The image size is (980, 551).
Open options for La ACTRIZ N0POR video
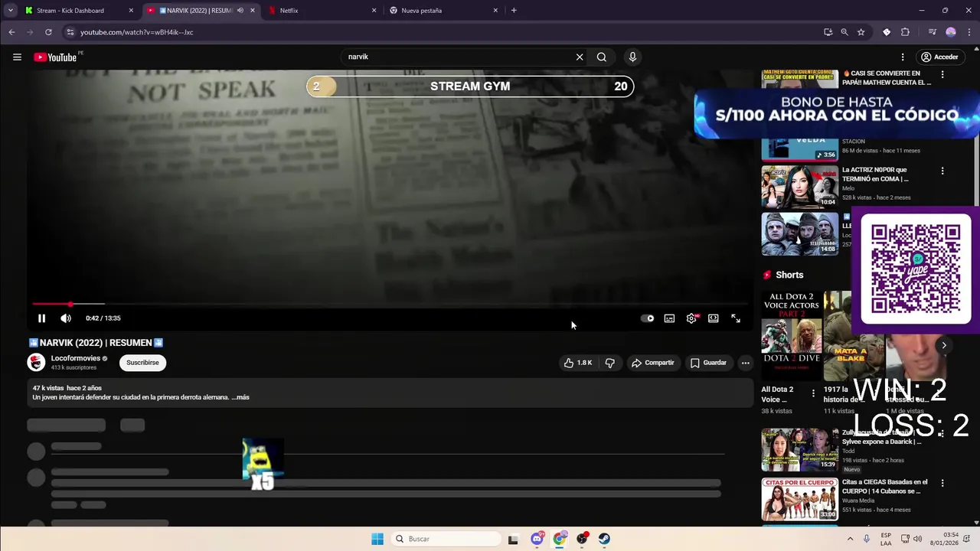(942, 171)
